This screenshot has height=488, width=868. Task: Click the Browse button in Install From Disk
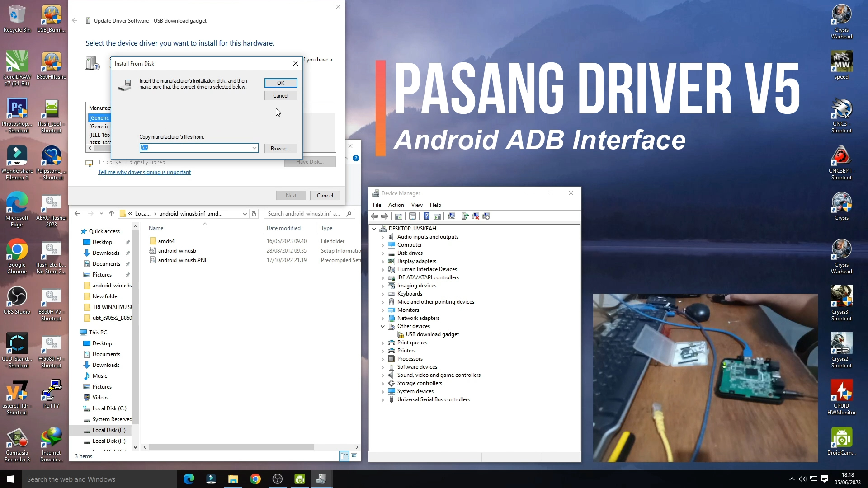(280, 148)
